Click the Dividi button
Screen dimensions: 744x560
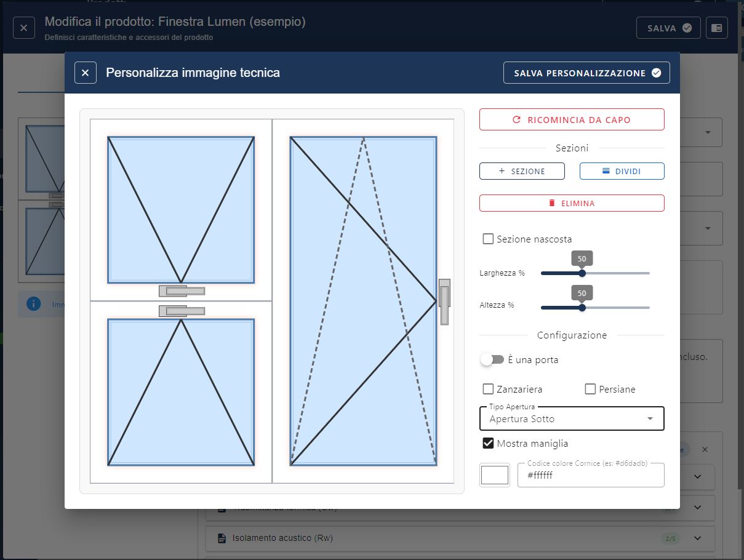pyautogui.click(x=622, y=171)
